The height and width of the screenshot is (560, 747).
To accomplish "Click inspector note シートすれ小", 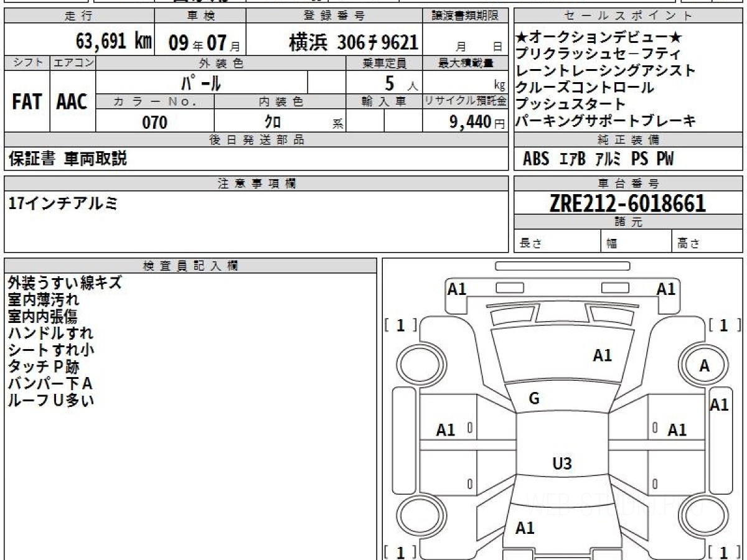I will 51,350.
